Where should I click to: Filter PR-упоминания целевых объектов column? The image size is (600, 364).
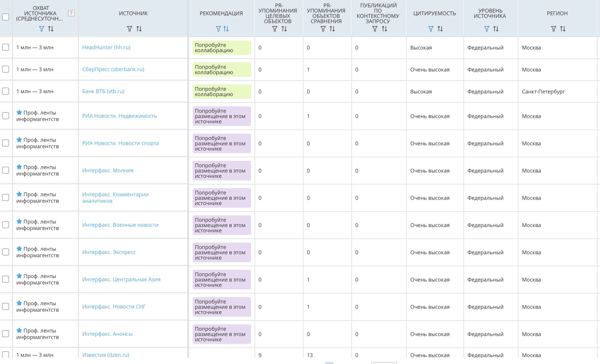(x=275, y=29)
